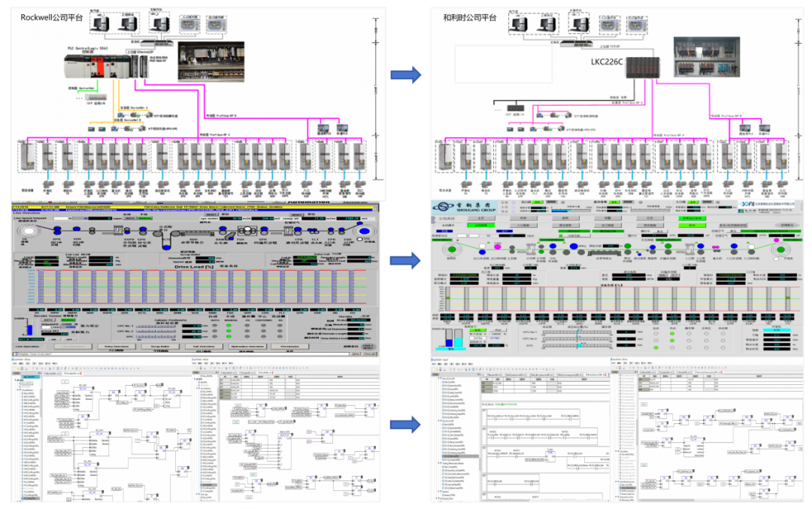
Task: Expand the tree node in the second Rockwell editor panel
Action: 200,380
